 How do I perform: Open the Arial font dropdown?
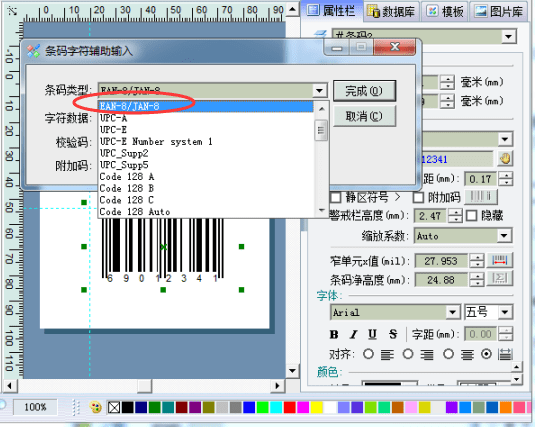pyautogui.click(x=452, y=312)
